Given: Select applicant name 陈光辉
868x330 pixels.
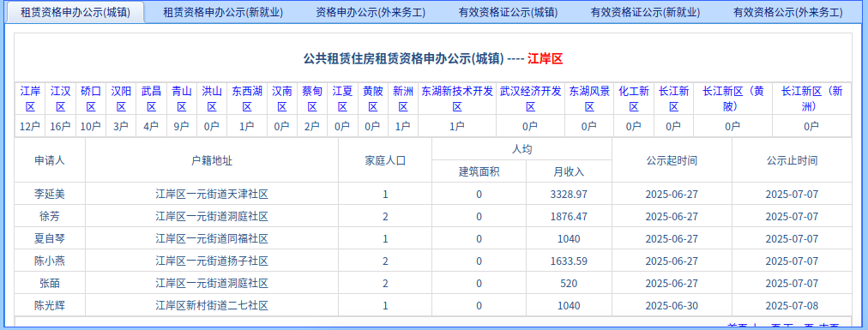Looking at the screenshot, I should [x=50, y=306].
